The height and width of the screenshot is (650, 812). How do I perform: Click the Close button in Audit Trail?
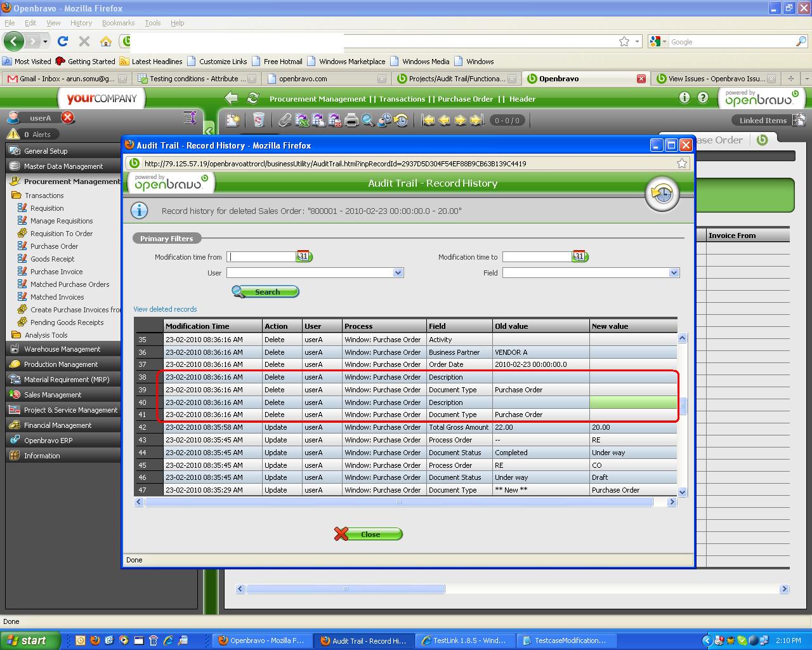click(x=369, y=534)
